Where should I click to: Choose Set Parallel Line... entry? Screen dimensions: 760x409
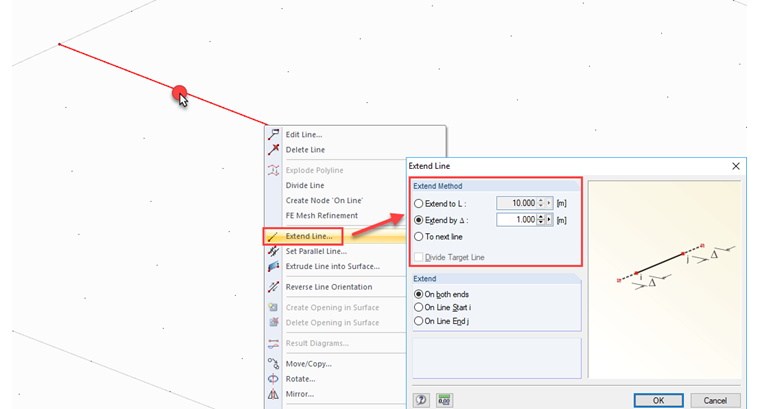(316, 251)
